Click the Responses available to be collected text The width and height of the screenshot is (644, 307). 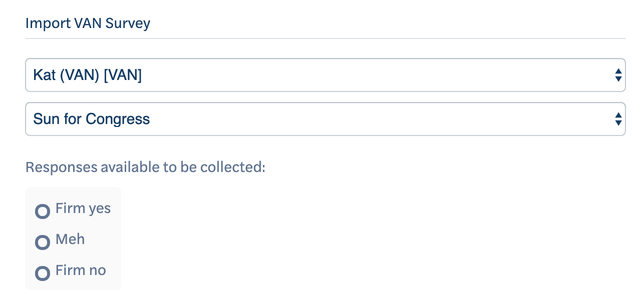pos(145,167)
